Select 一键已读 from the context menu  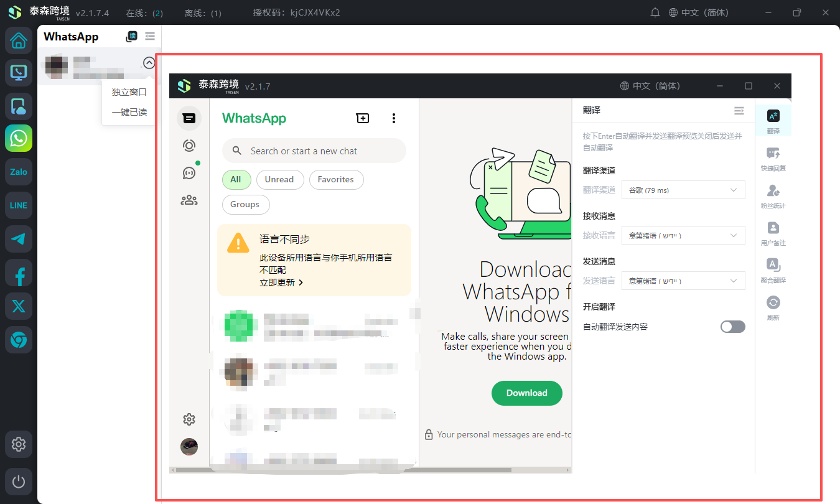[x=129, y=112]
